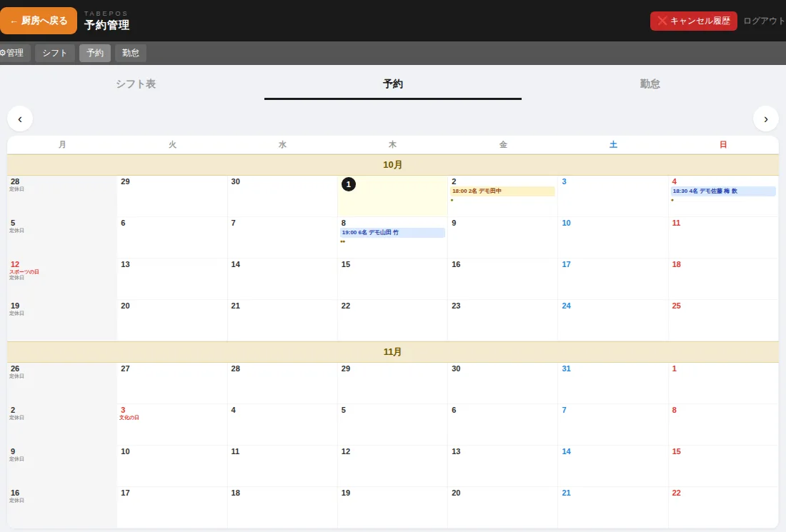Click ログアウト to log out
The width and height of the screenshot is (786, 532).
pyautogui.click(x=763, y=21)
